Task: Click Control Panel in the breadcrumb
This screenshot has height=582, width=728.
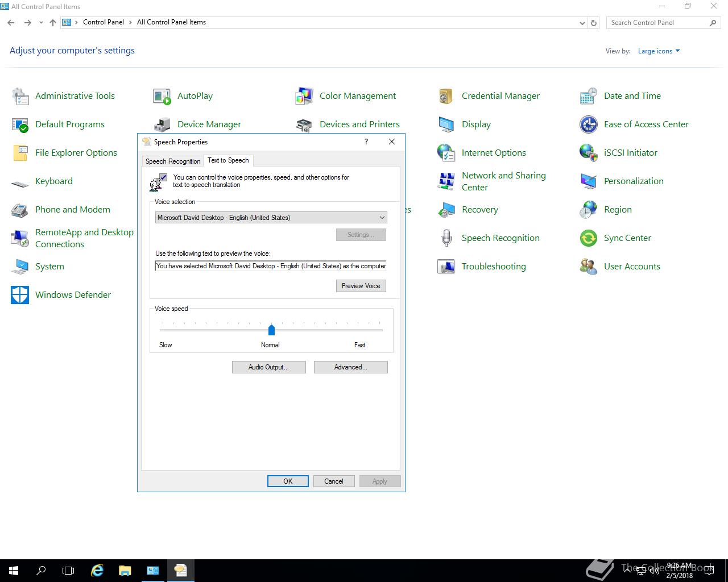Action: [104, 22]
